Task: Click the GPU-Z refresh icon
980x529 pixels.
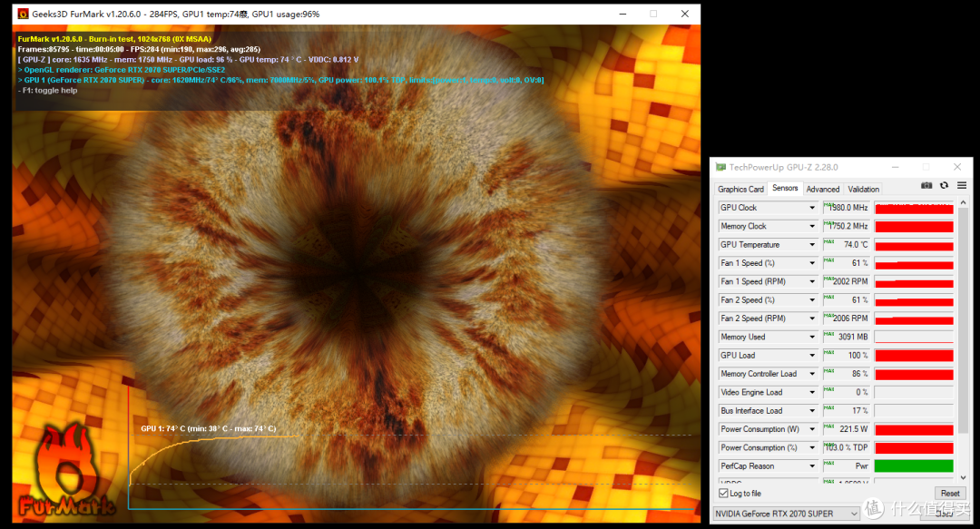Action: click(x=944, y=186)
